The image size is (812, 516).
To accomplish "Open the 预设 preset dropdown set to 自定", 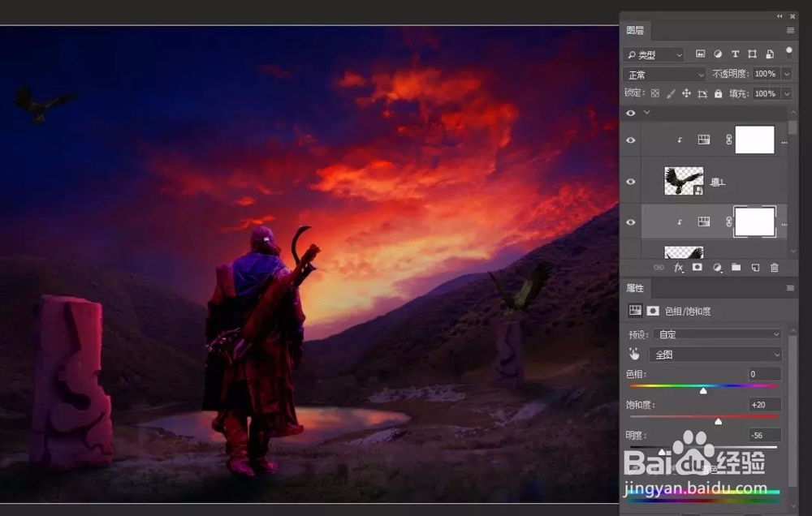I will [717, 334].
